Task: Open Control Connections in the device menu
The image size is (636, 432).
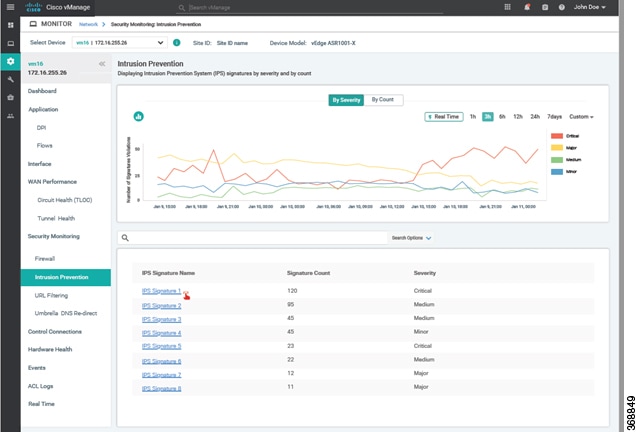Action: pos(55,331)
